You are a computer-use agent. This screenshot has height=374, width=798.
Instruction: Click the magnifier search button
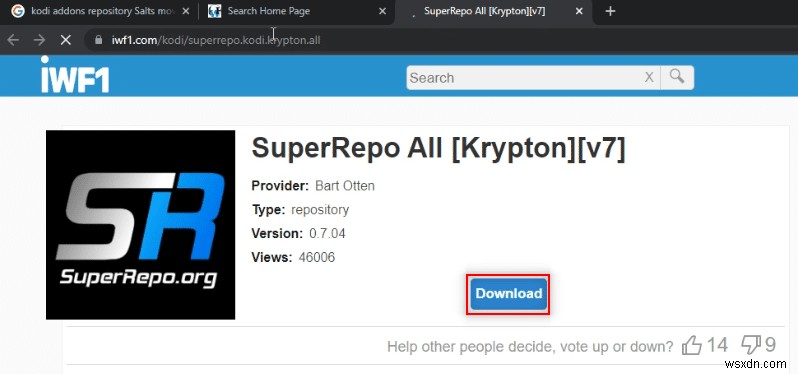pos(677,77)
